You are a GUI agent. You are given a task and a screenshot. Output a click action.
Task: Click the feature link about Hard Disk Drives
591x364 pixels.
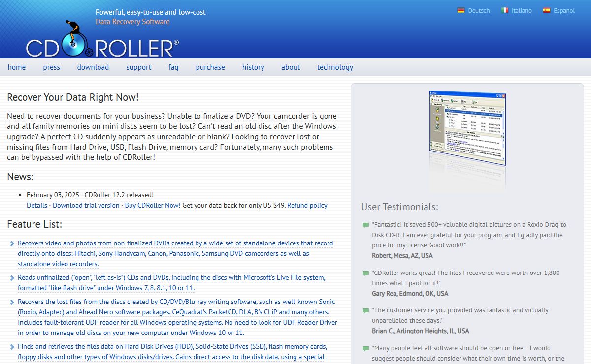pyautogui.click(x=172, y=352)
